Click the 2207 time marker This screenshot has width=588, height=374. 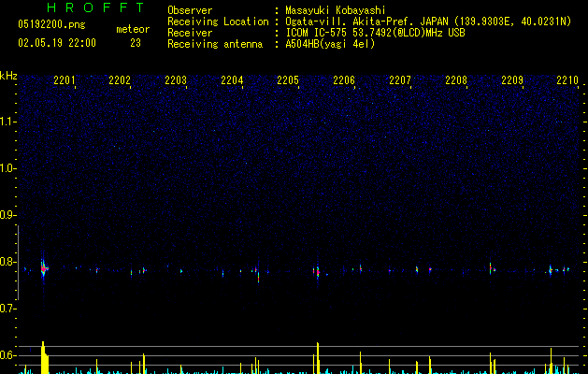tap(400, 80)
